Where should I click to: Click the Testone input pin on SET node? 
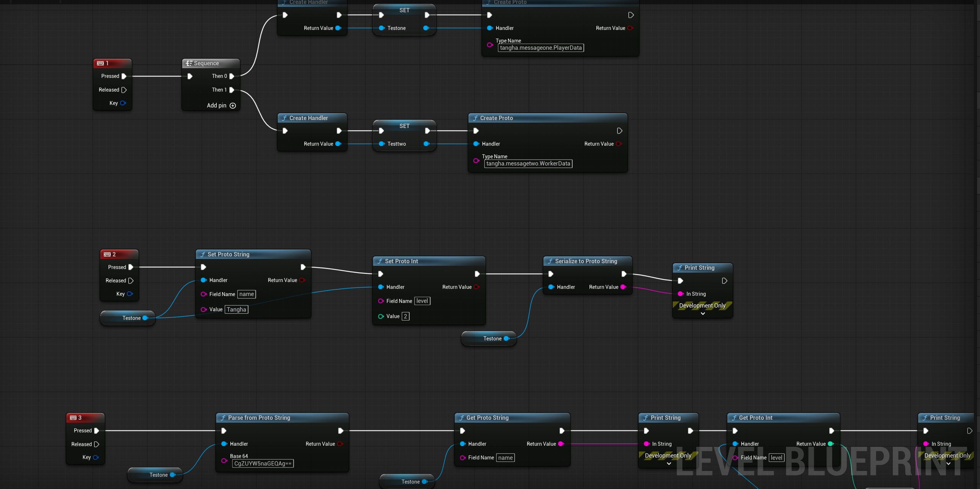click(x=382, y=28)
